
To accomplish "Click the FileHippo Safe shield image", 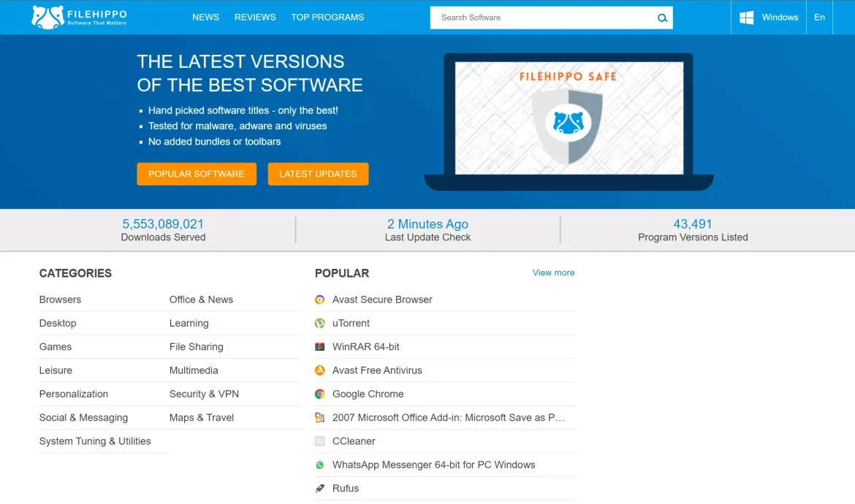I will (568, 126).
